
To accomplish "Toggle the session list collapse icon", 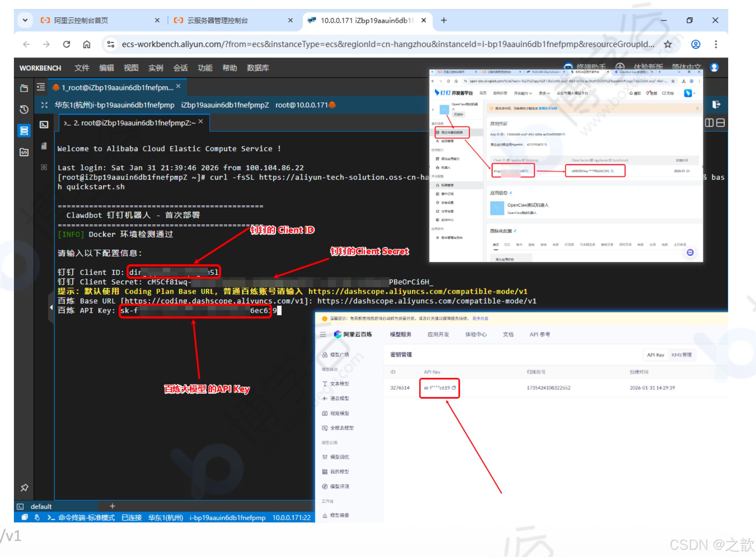I will 41,87.
